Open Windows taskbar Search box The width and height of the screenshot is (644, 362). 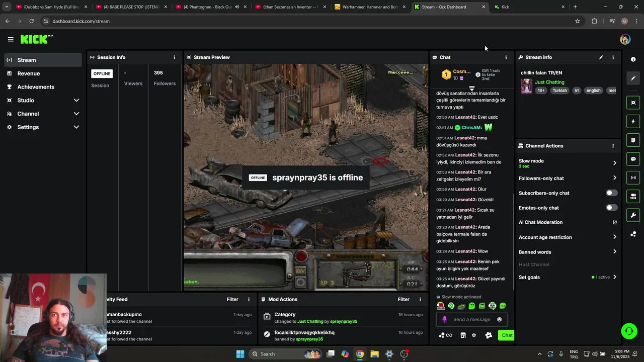click(x=286, y=354)
